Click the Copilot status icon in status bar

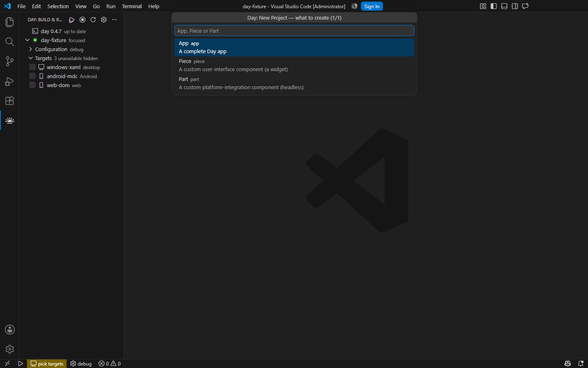pos(568,364)
